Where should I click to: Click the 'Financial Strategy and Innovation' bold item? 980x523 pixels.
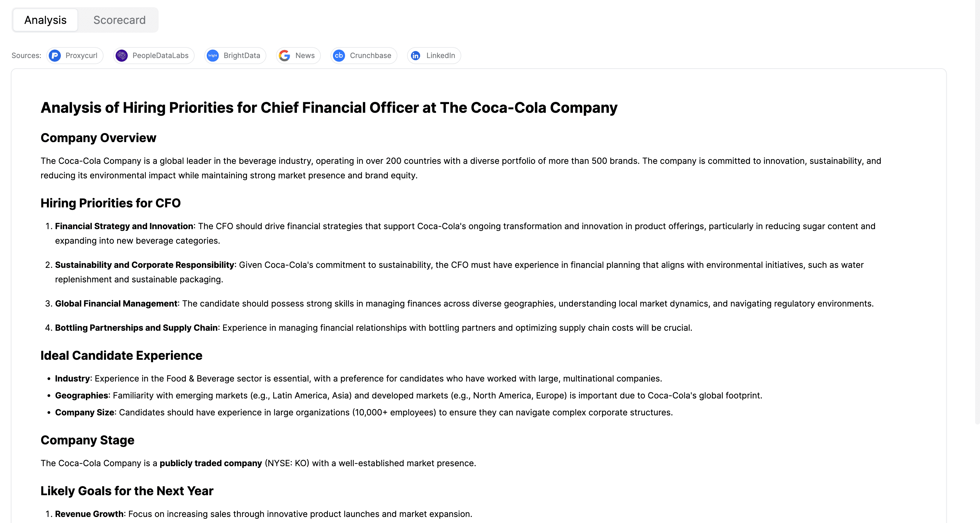pos(124,226)
